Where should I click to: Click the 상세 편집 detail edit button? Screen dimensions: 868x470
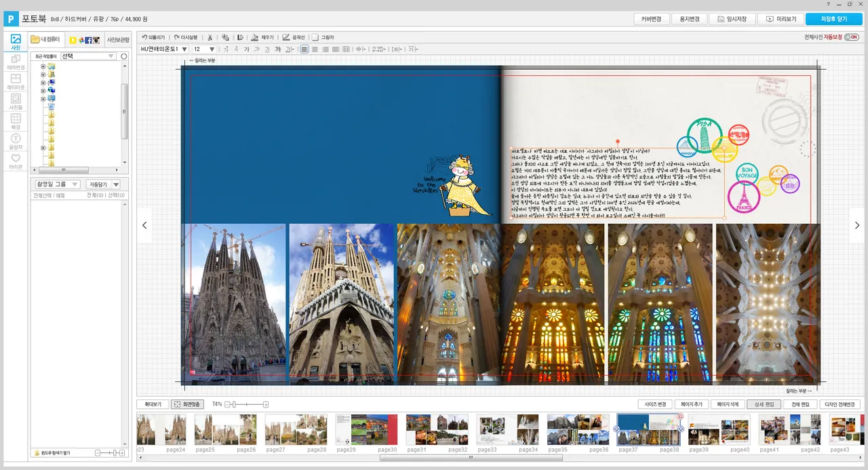764,404
